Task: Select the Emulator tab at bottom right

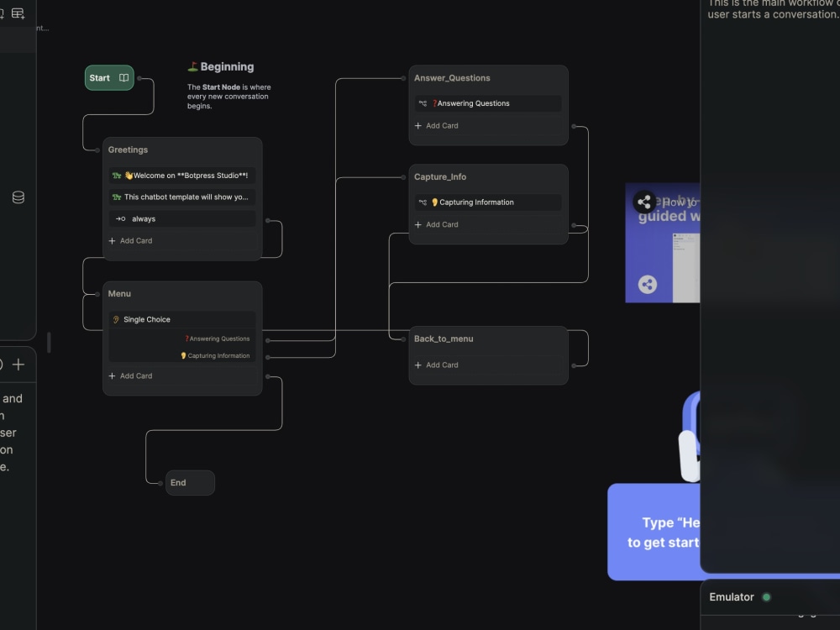Action: pos(732,597)
